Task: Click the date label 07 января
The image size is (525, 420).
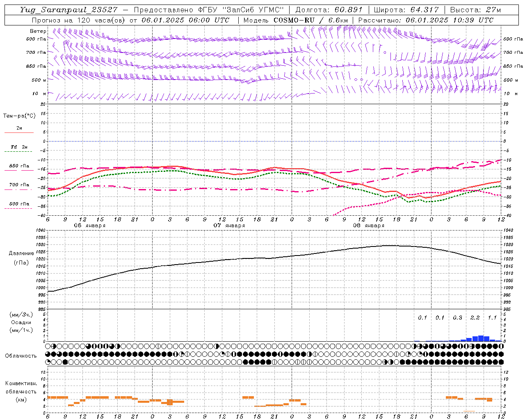Action: coord(229,226)
